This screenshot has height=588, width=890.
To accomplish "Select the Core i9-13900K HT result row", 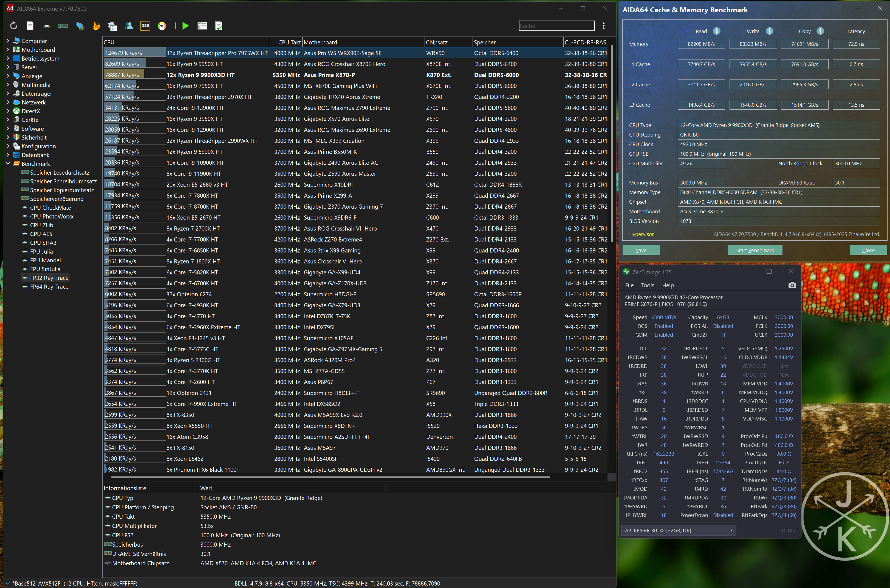I will point(355,108).
